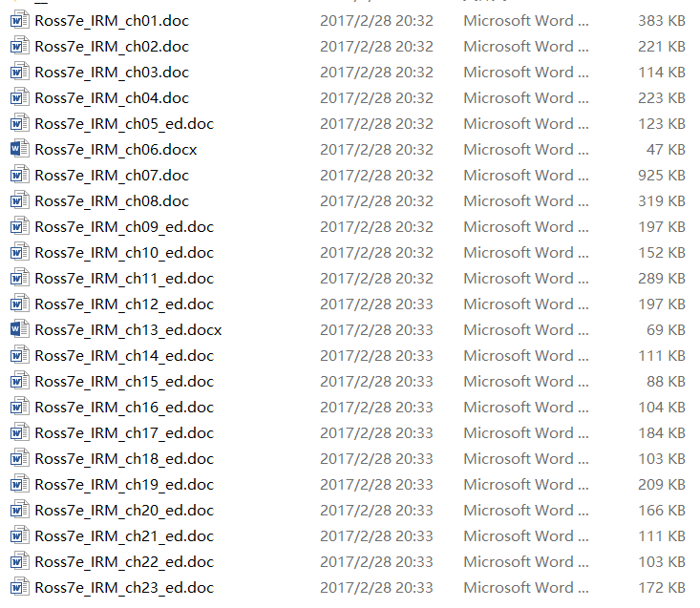Click the file name Ross7e_IRM_ch14_ed.doc
The image size is (700, 608).
coord(124,356)
